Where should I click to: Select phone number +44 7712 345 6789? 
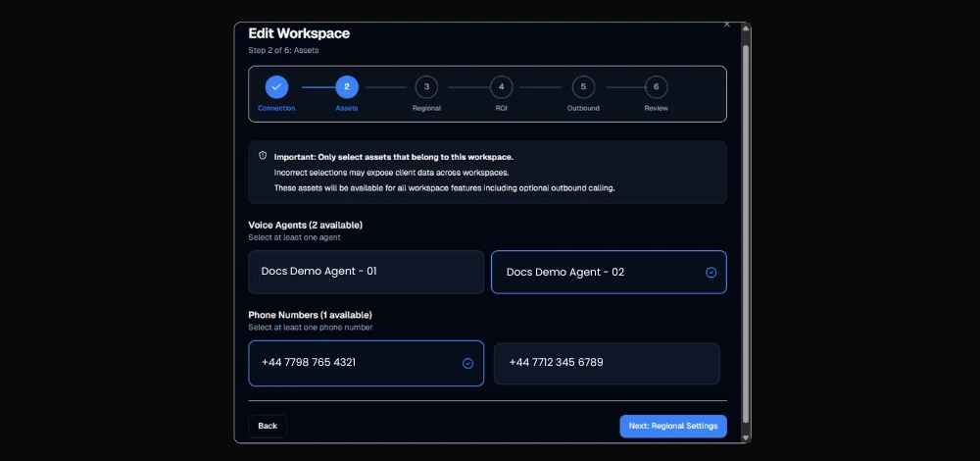(607, 364)
